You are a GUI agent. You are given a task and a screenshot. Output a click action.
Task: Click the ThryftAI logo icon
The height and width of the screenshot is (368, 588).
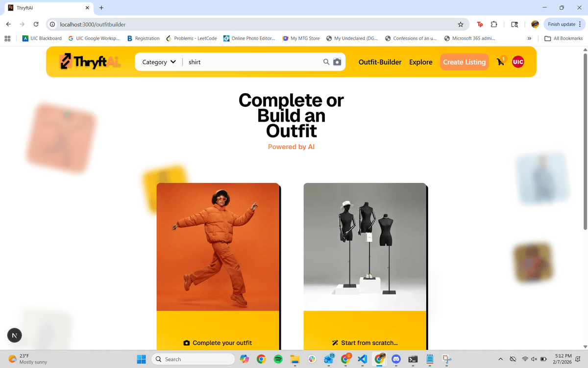(x=65, y=61)
